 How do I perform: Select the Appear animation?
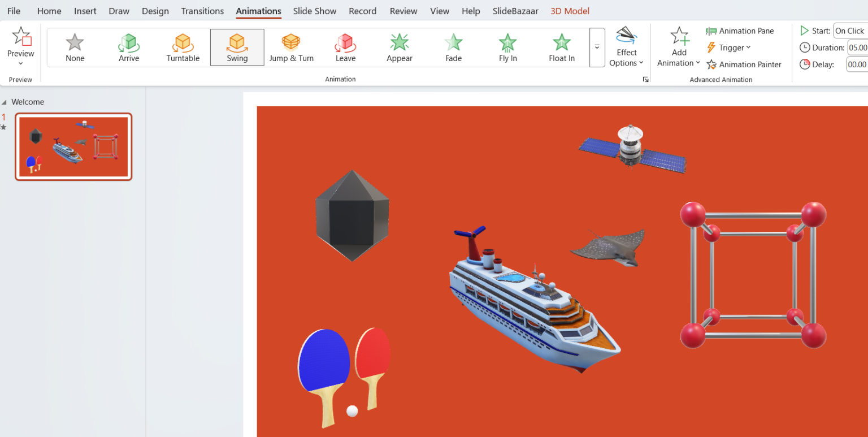(399, 47)
